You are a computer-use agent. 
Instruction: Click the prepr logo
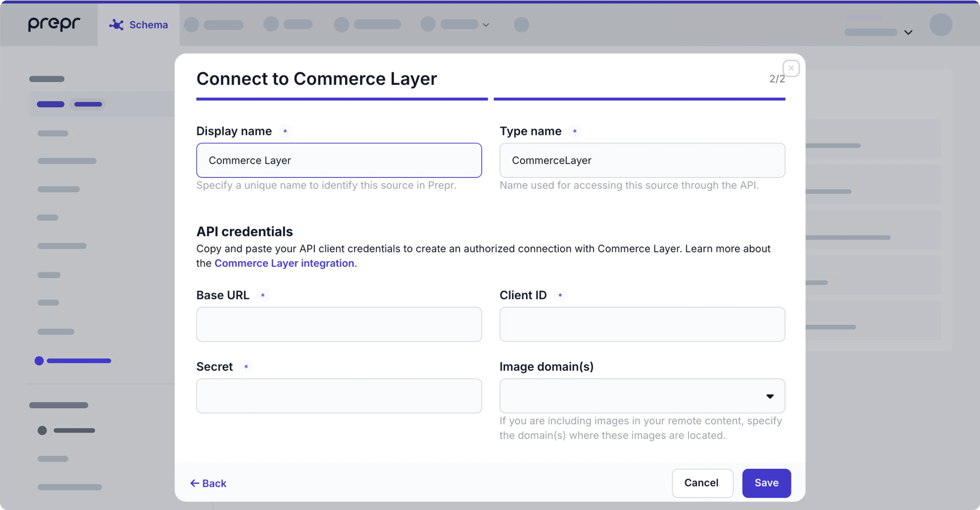click(54, 24)
